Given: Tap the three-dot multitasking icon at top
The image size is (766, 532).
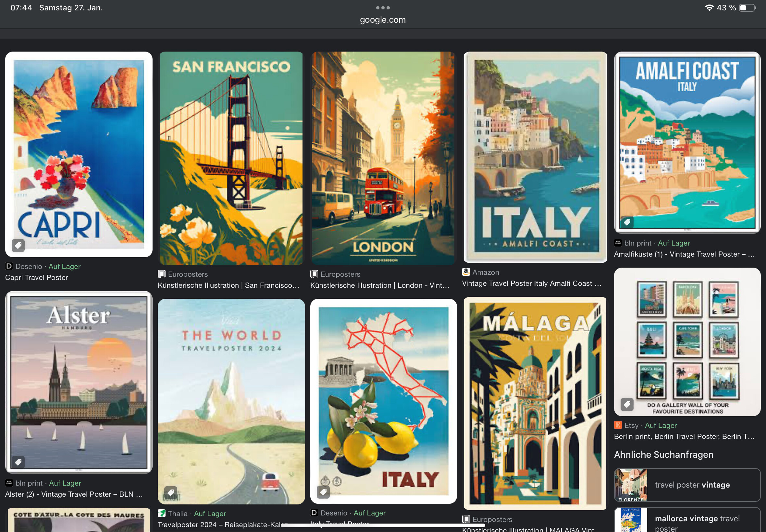Looking at the screenshot, I should pos(382,8).
